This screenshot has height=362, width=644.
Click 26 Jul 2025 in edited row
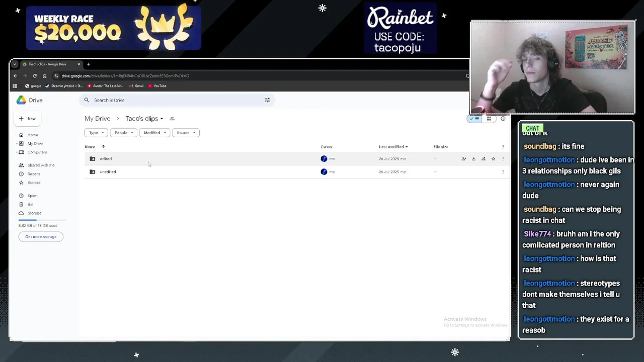392,159
